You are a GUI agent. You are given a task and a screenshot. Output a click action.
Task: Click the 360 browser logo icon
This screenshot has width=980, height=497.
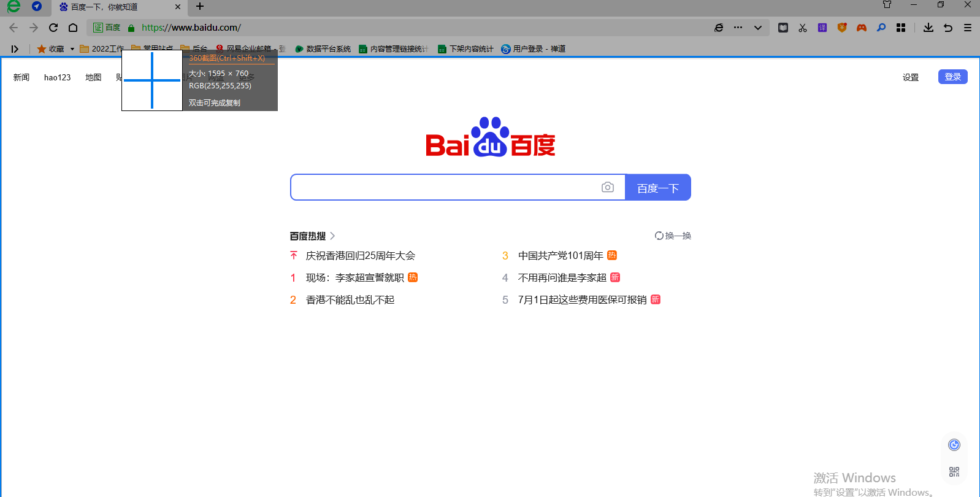click(13, 6)
